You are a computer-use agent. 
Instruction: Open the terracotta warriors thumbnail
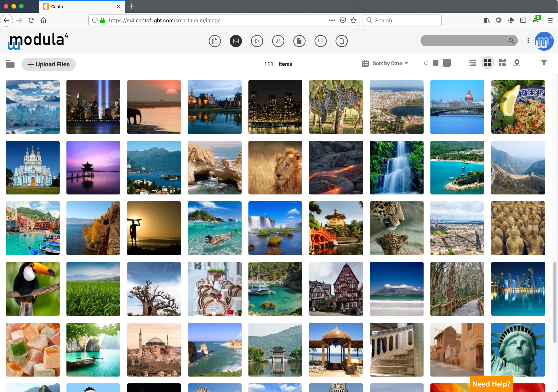pos(518,228)
